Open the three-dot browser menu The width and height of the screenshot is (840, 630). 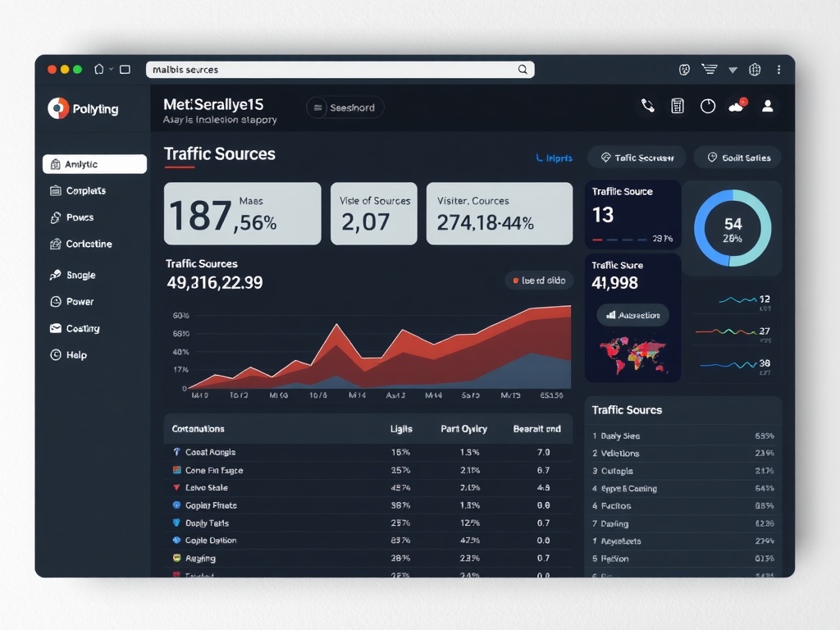tap(778, 70)
